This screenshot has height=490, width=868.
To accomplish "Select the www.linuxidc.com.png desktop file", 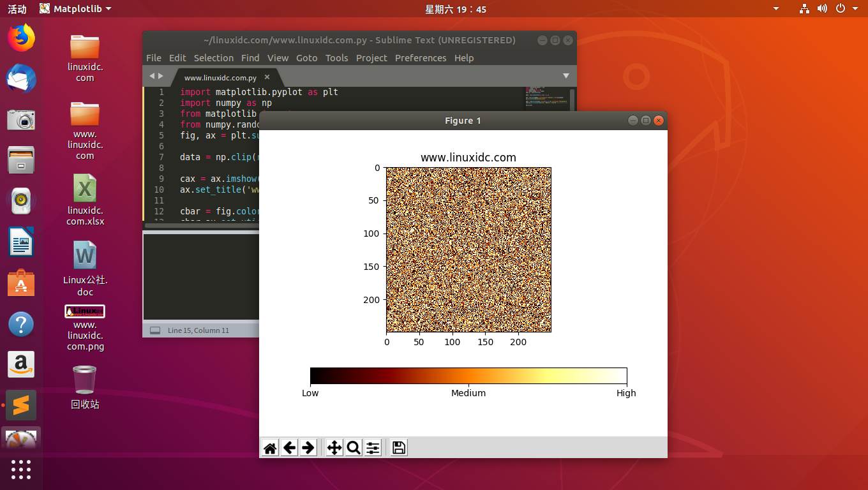I will pyautogui.click(x=85, y=328).
